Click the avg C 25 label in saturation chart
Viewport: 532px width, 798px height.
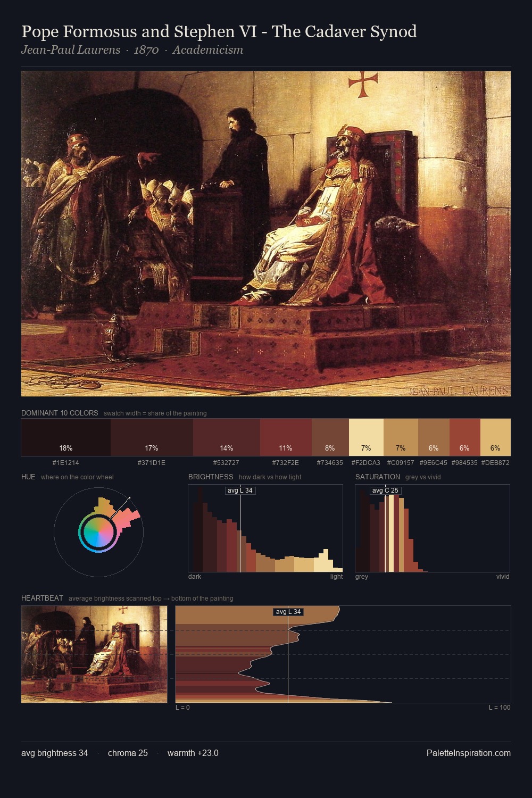(385, 491)
